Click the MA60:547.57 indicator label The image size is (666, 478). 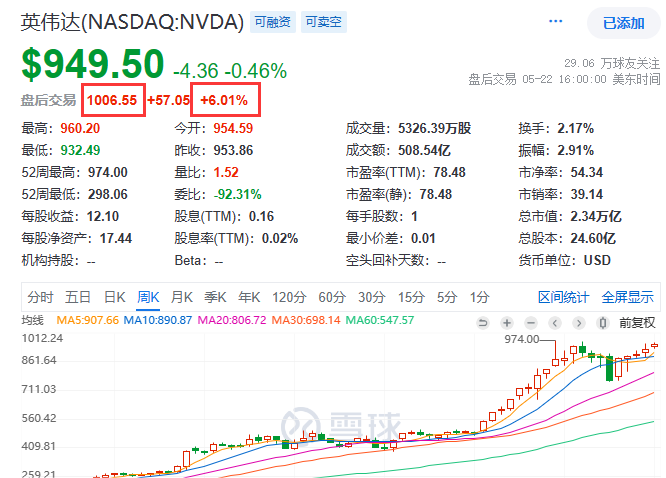pyautogui.click(x=380, y=320)
